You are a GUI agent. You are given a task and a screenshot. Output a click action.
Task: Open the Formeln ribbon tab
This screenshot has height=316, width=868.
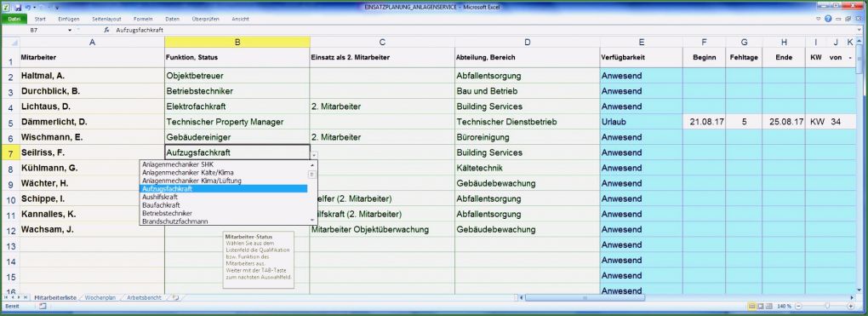point(143,19)
